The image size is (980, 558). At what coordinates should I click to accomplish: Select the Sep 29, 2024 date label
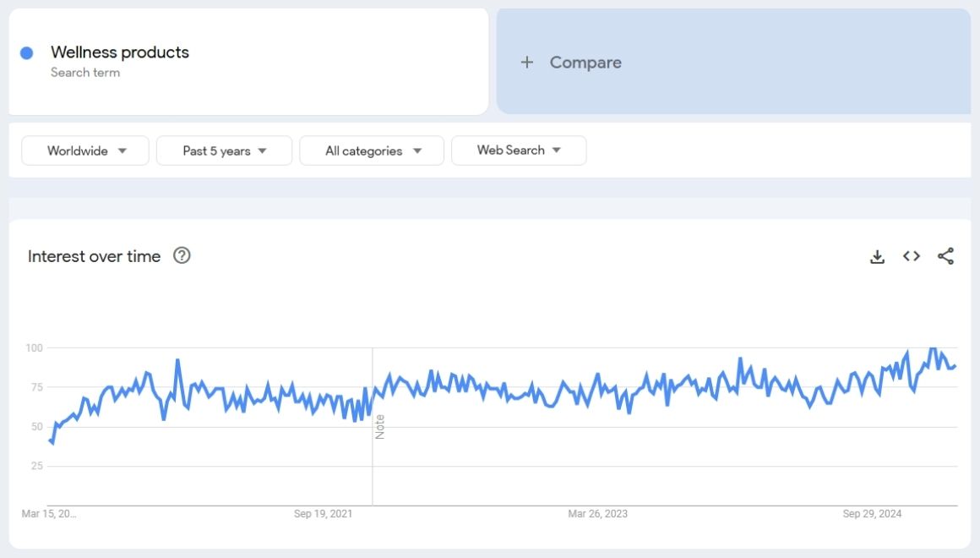pyautogui.click(x=872, y=513)
